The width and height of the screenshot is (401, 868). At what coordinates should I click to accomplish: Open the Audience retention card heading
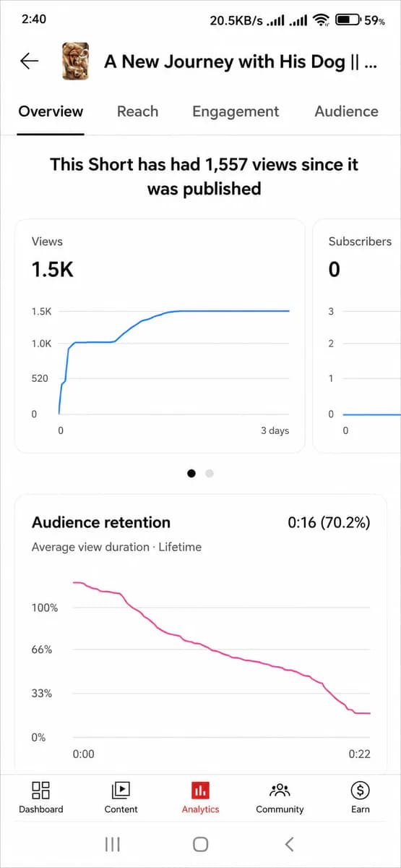[101, 522]
